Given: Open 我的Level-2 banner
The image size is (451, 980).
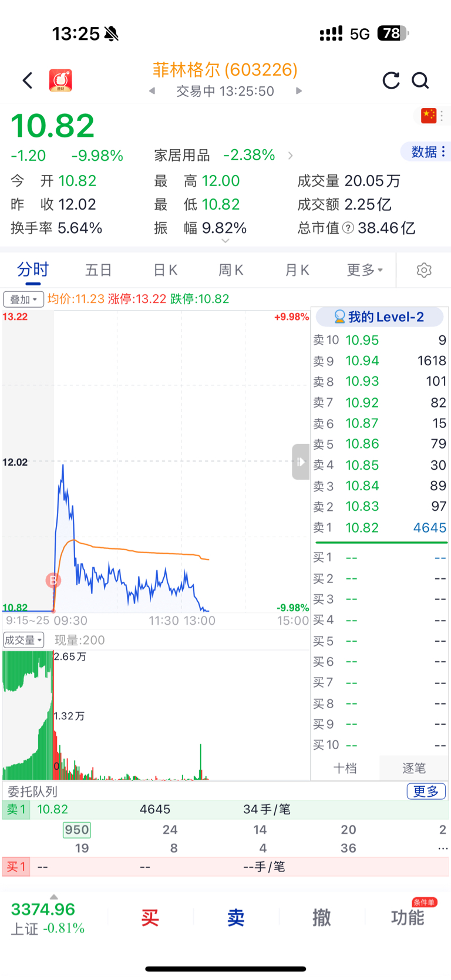Looking at the screenshot, I should coord(379,317).
